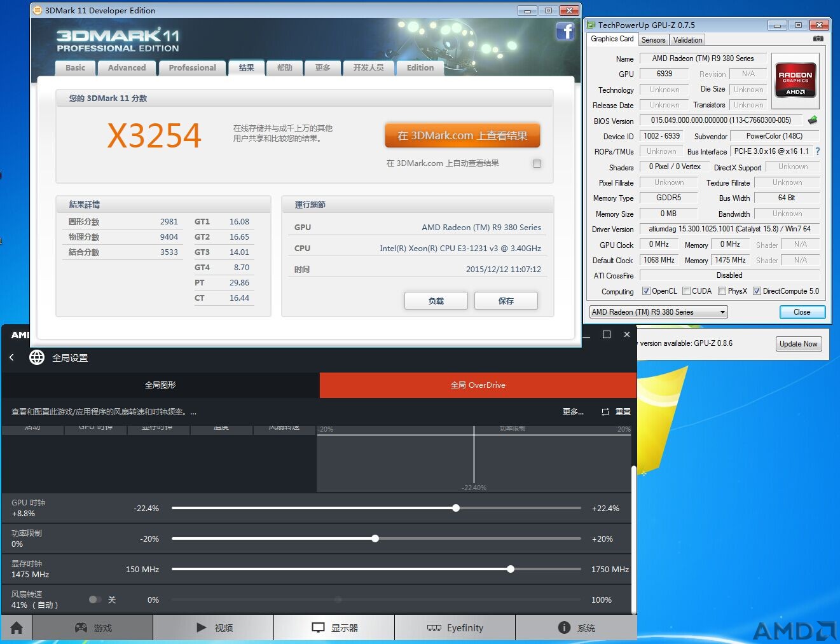
Task: Click the globe icon beside 全局设置
Action: [37, 357]
